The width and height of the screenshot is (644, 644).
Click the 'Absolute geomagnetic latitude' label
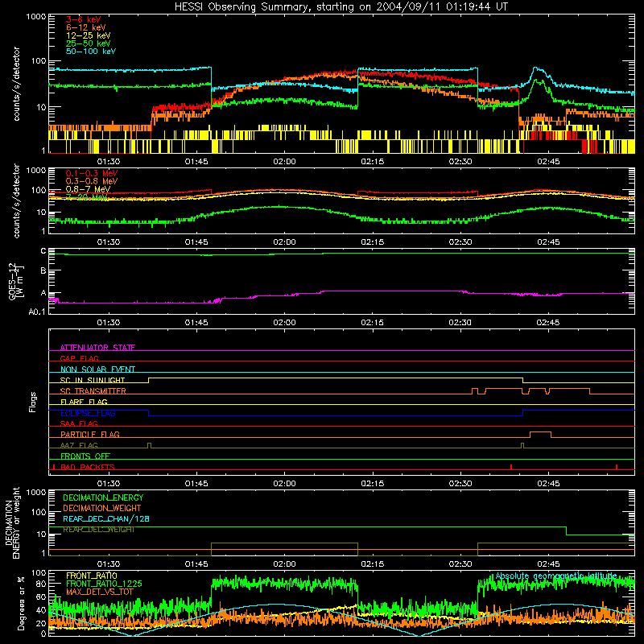556,576
